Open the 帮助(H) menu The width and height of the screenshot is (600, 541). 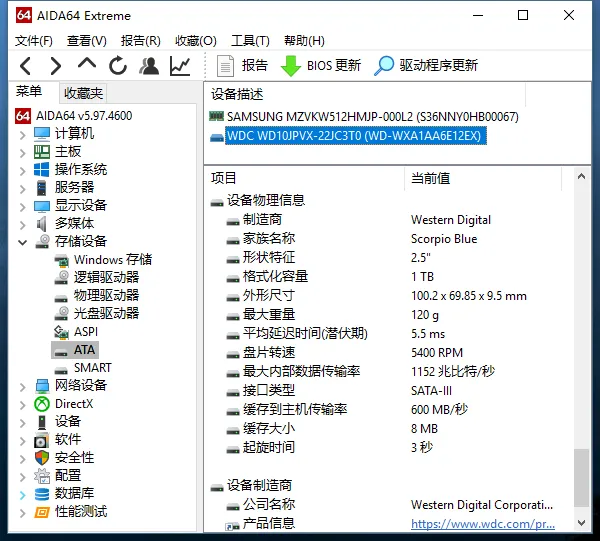tap(305, 41)
